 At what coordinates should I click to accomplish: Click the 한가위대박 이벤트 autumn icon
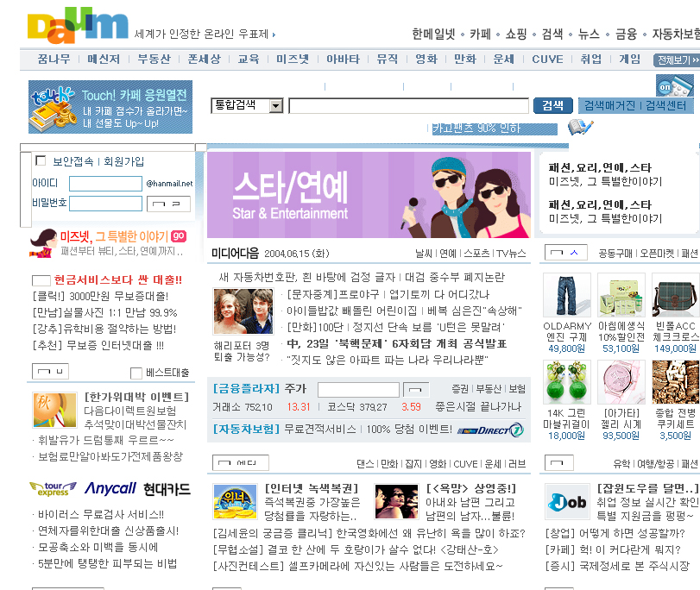pos(54,410)
